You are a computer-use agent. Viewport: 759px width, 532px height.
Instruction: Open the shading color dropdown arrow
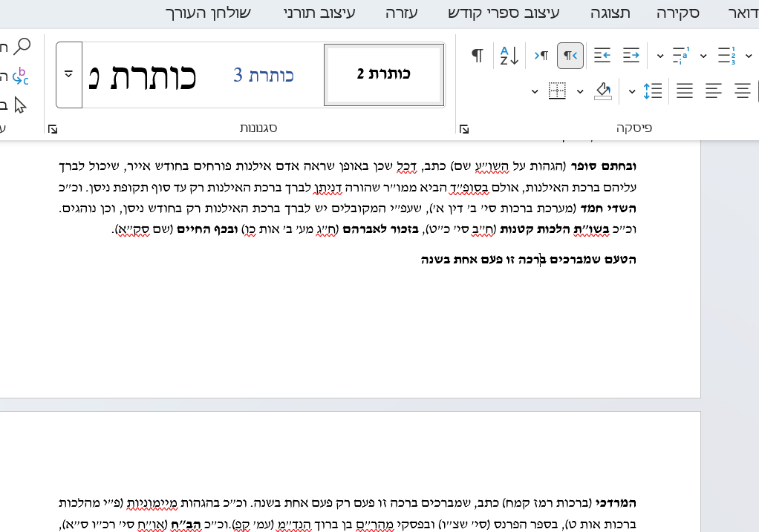[x=581, y=91]
